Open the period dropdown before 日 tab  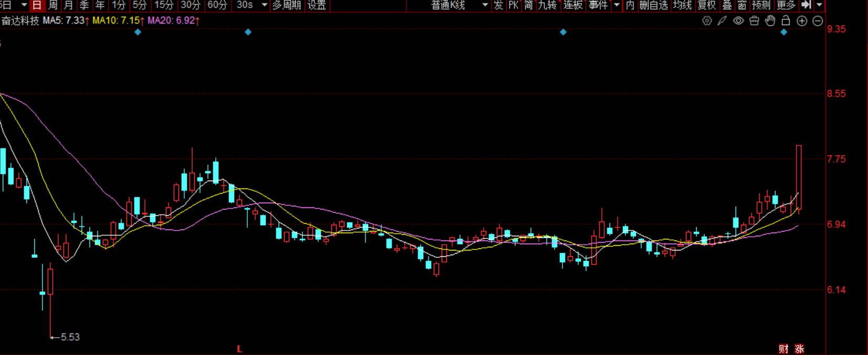(x=24, y=5)
